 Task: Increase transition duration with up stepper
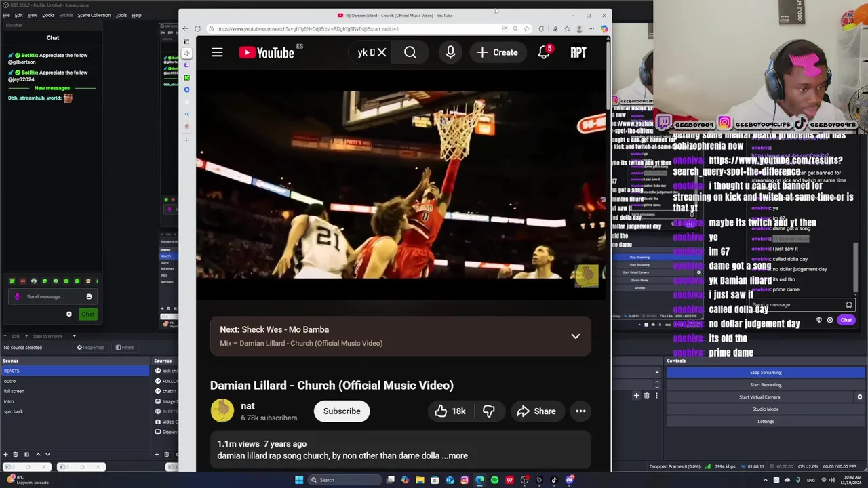click(x=656, y=382)
